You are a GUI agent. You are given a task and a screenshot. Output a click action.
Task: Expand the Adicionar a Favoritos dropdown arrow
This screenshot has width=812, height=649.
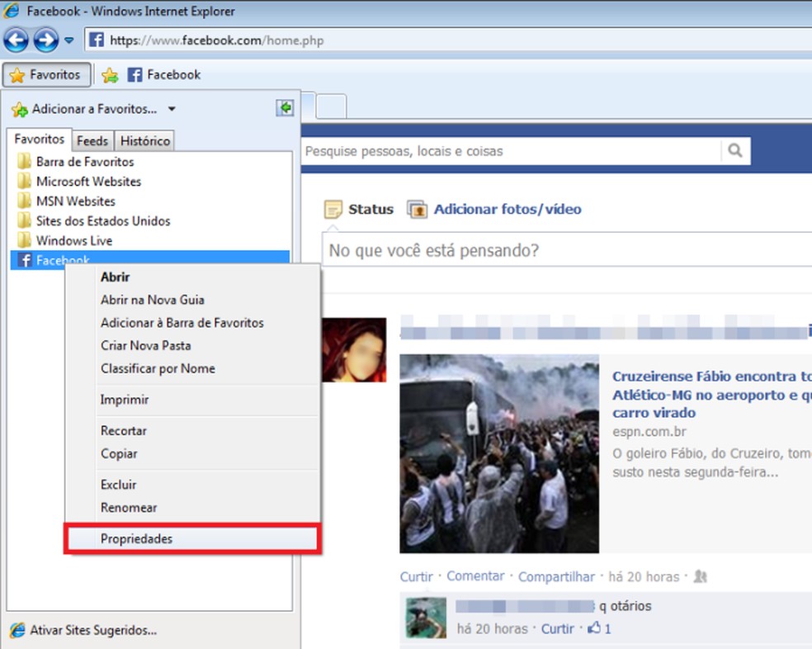click(x=172, y=109)
